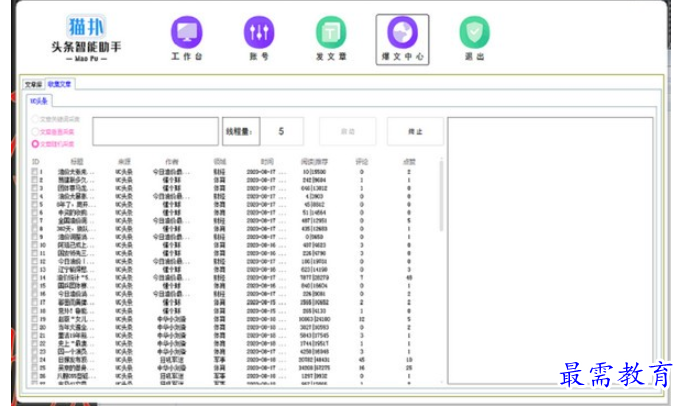The width and height of the screenshot is (681, 406).
Task: Tick the checkbox for row ID 14
Action: pyautogui.click(x=35, y=278)
